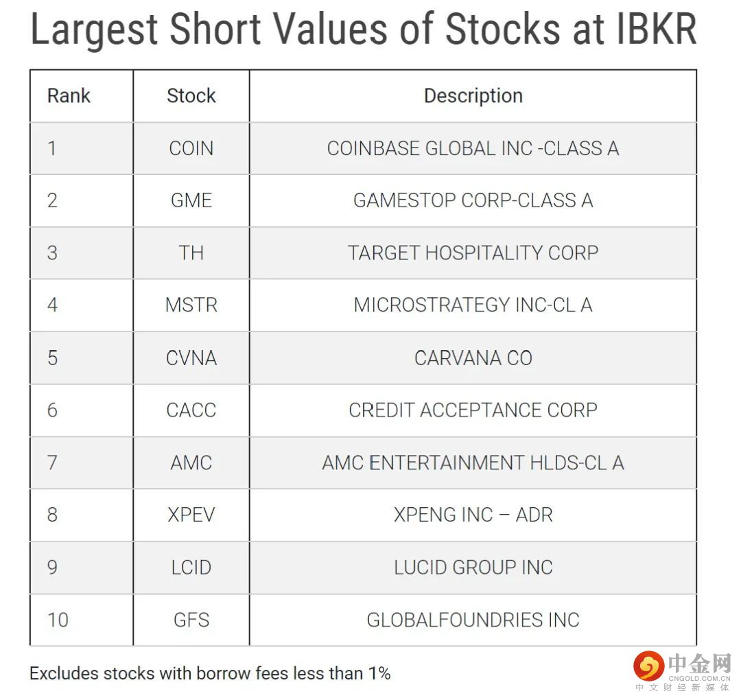Select the Description column header

[473, 96]
